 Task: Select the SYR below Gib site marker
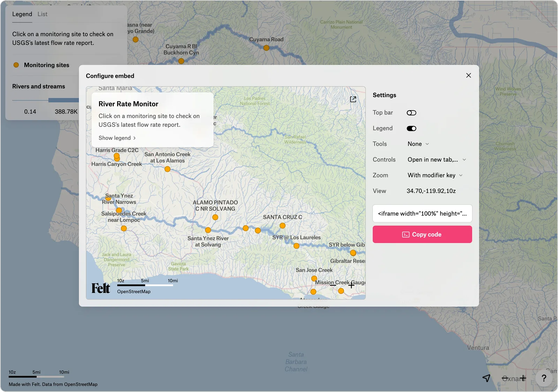[x=353, y=253]
